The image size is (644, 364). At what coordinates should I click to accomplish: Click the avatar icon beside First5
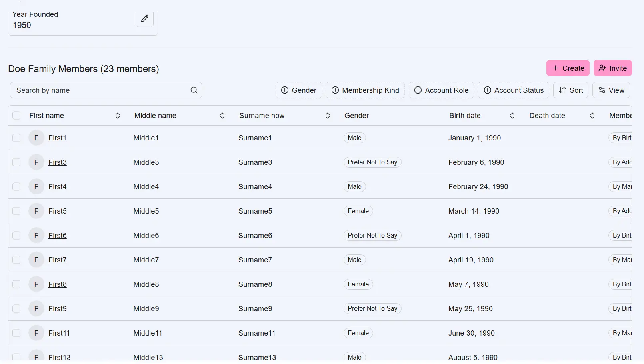[36, 211]
